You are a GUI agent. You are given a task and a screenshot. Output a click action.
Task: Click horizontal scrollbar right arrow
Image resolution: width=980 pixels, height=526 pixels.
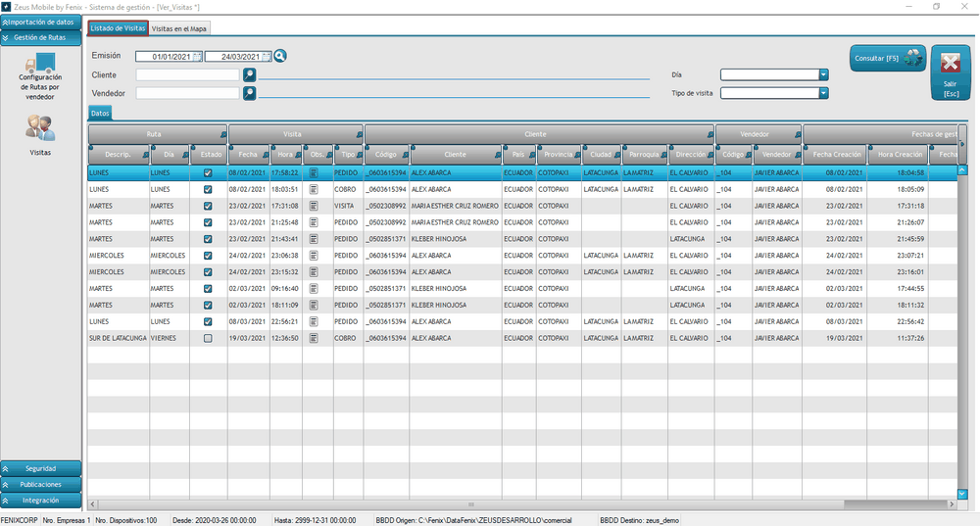[x=952, y=504]
